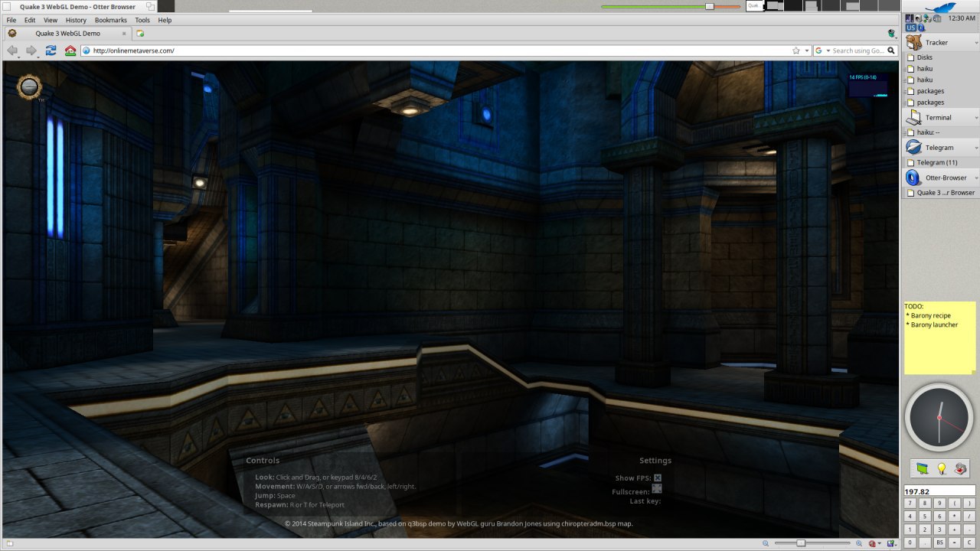Viewport: 980px width, 551px height.
Task: Click the Haiku feather leaf menu
Action: (940, 8)
